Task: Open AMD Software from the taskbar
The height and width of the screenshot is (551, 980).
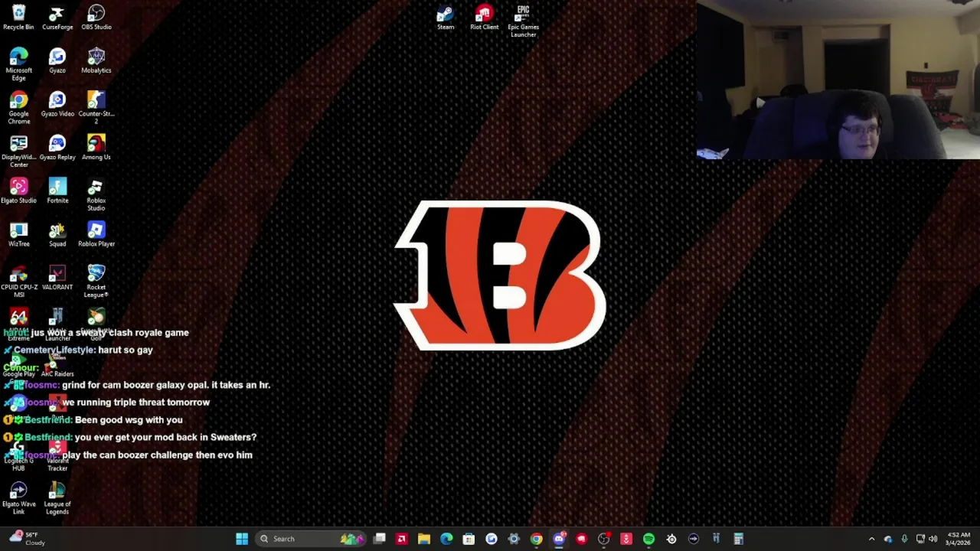Action: coord(401,539)
